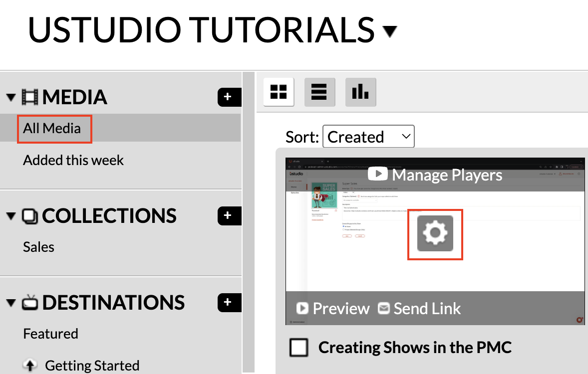
Task: Collapse the COLLECTIONS section triangle
Action: coord(11,216)
